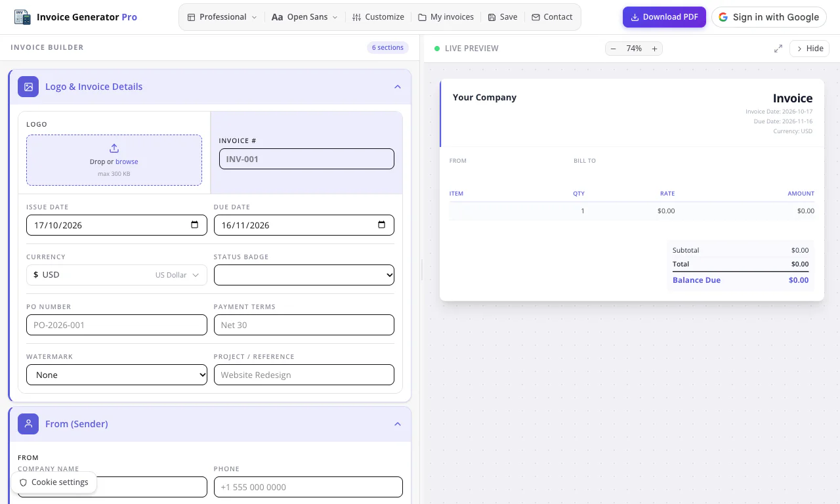The image size is (840, 504).
Task: Click the Download PDF button
Action: pos(664,17)
